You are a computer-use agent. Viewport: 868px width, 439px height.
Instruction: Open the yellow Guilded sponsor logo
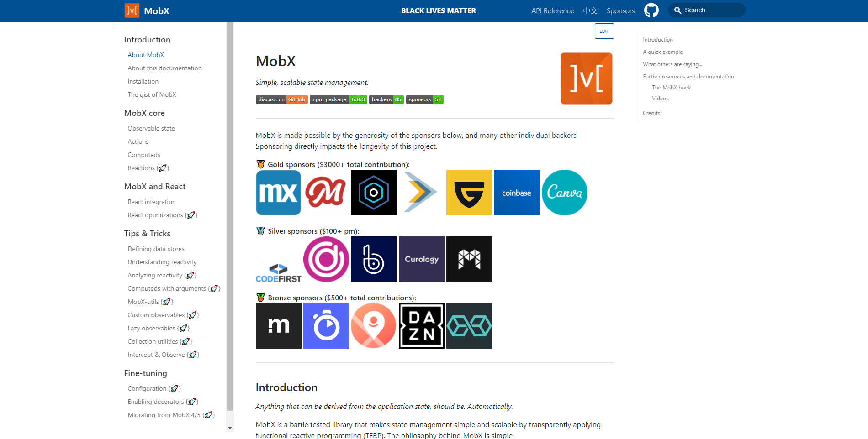click(x=469, y=193)
